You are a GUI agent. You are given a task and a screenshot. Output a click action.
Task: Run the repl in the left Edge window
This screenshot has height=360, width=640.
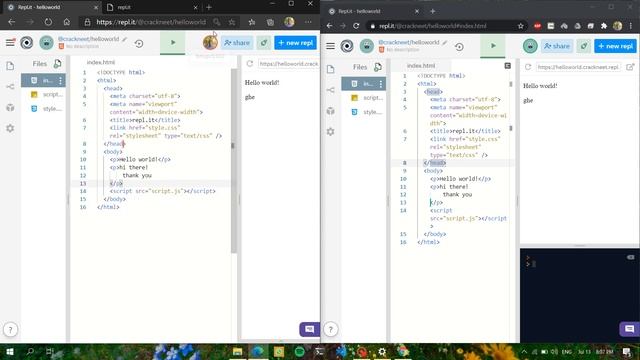(x=173, y=42)
